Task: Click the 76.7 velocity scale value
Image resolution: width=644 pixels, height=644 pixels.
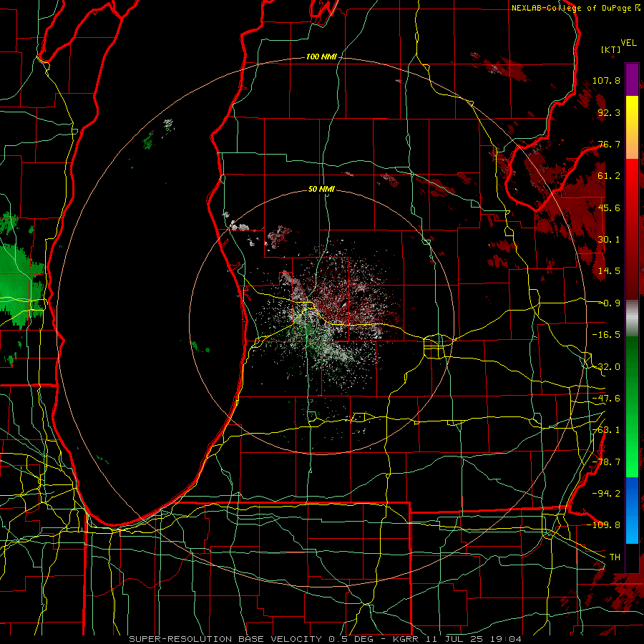Action: coord(609,144)
